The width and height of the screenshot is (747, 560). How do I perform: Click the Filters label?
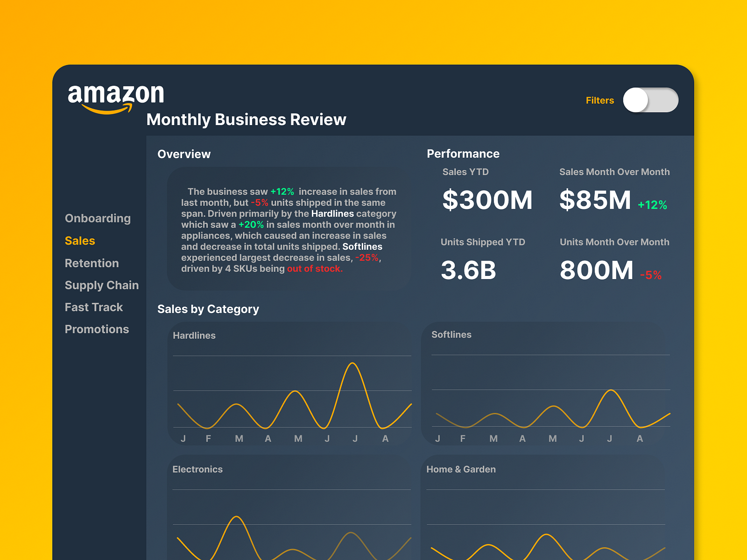click(x=599, y=100)
